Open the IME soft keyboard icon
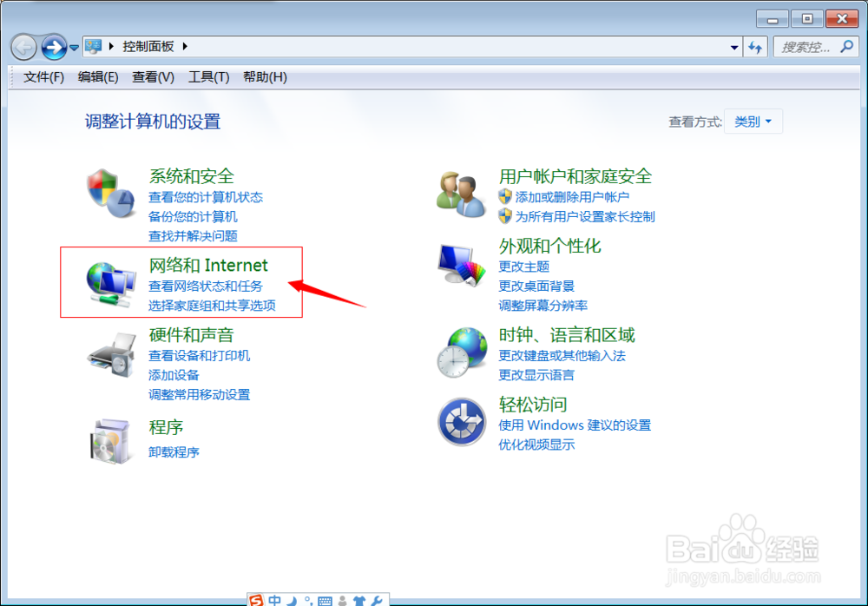The image size is (868, 606). pyautogui.click(x=325, y=602)
